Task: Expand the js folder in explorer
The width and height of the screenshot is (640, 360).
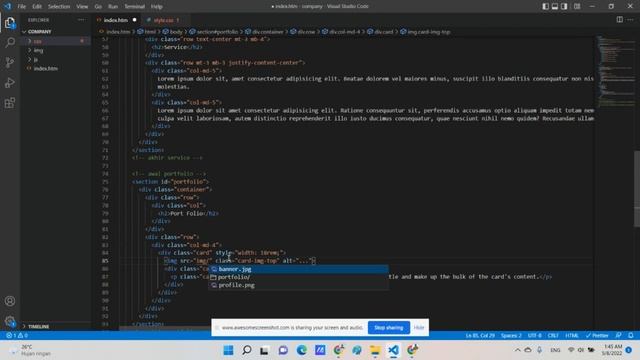Action: click(36, 59)
